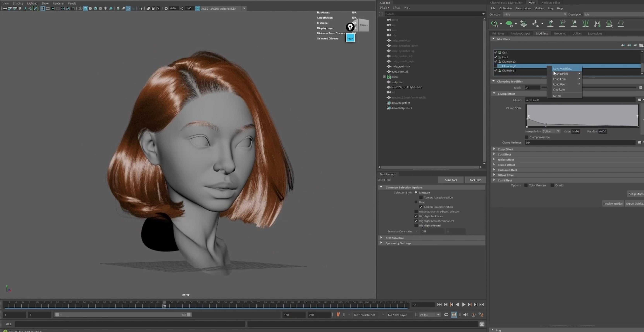This screenshot has width=644, height=332.
Task: Click the play forward button
Action: tap(464, 304)
